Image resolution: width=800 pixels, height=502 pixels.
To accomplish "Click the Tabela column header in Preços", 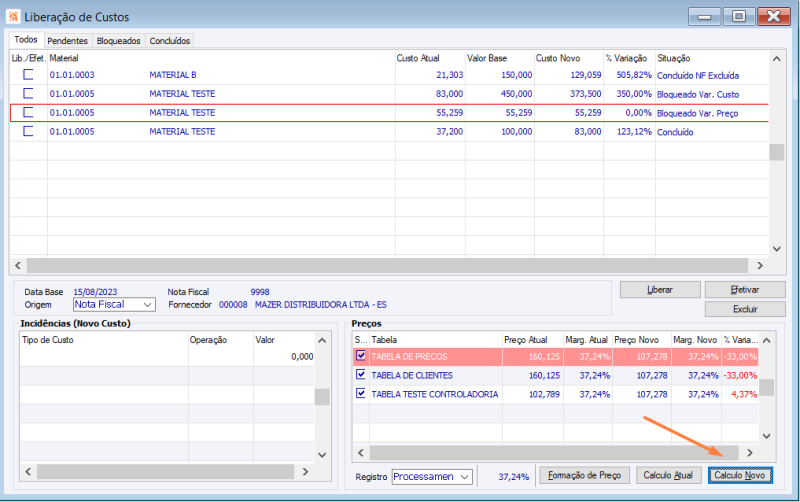I will point(436,340).
